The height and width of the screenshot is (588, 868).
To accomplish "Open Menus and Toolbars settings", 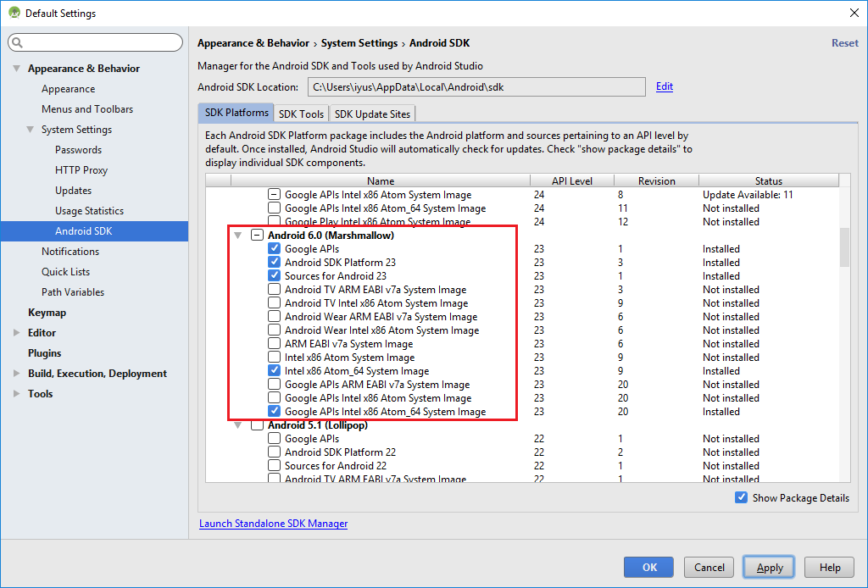I will (x=87, y=109).
